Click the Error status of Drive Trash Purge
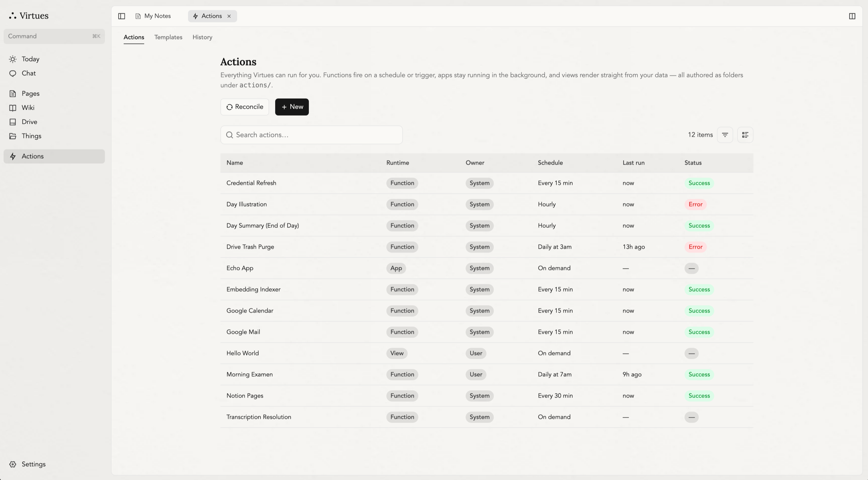Viewport: 868px width, 480px height. pos(695,247)
